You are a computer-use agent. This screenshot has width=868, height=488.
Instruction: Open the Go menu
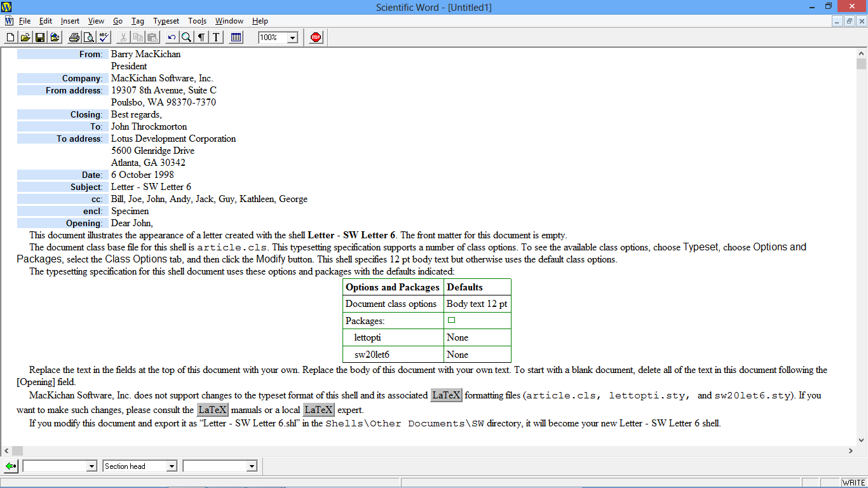118,21
